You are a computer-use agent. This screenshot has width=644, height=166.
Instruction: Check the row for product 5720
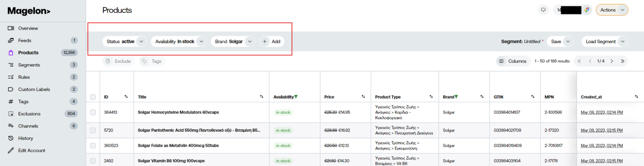(93, 130)
